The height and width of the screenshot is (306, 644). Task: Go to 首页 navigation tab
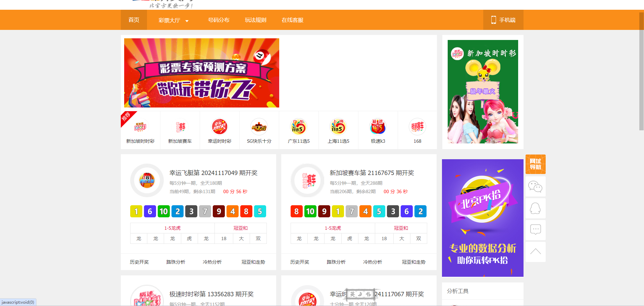click(134, 20)
